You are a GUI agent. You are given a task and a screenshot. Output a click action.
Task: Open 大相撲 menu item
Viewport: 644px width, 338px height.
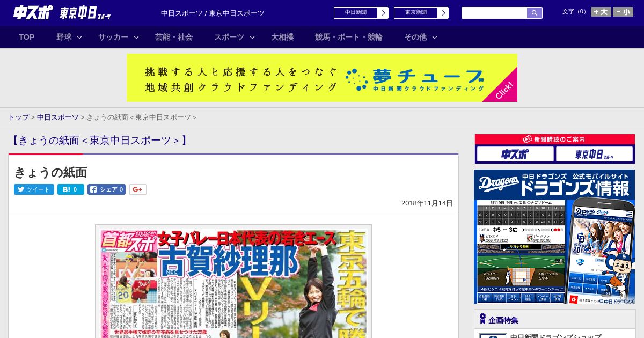[x=282, y=37]
